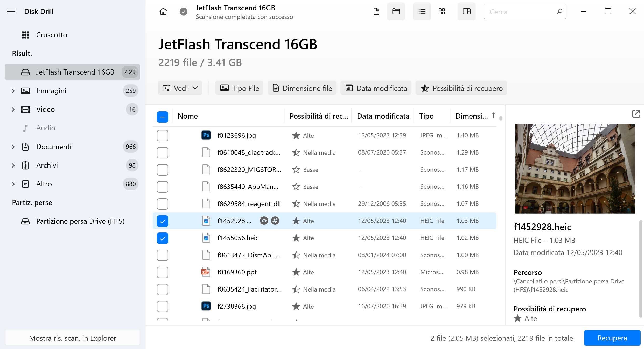644x349 pixels.
Task: Expand the Immagini category
Action: (x=13, y=91)
